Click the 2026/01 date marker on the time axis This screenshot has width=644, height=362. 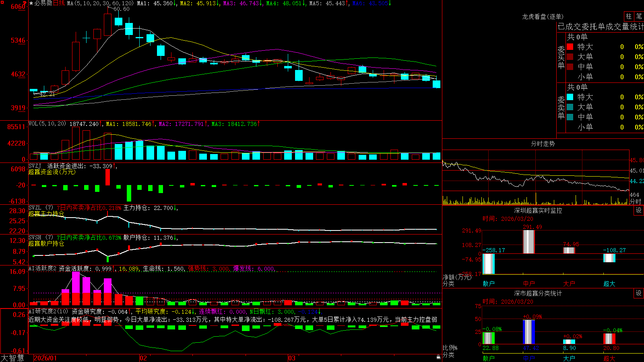(45, 358)
